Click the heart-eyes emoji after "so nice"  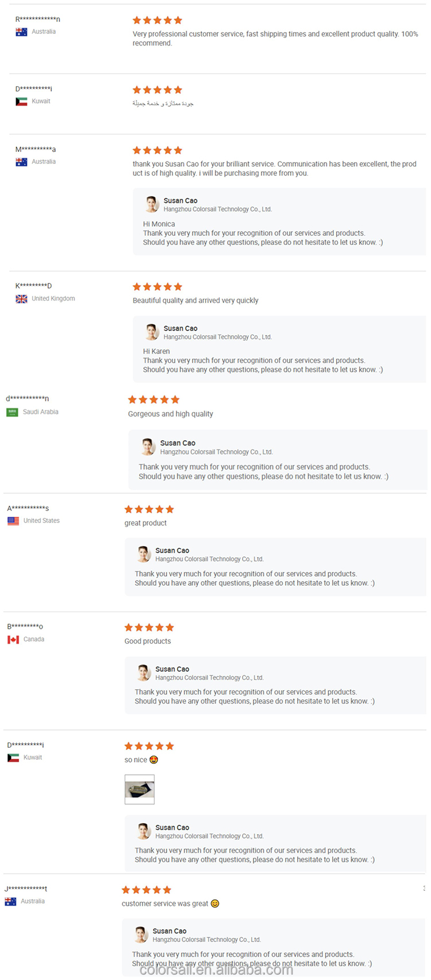153,760
